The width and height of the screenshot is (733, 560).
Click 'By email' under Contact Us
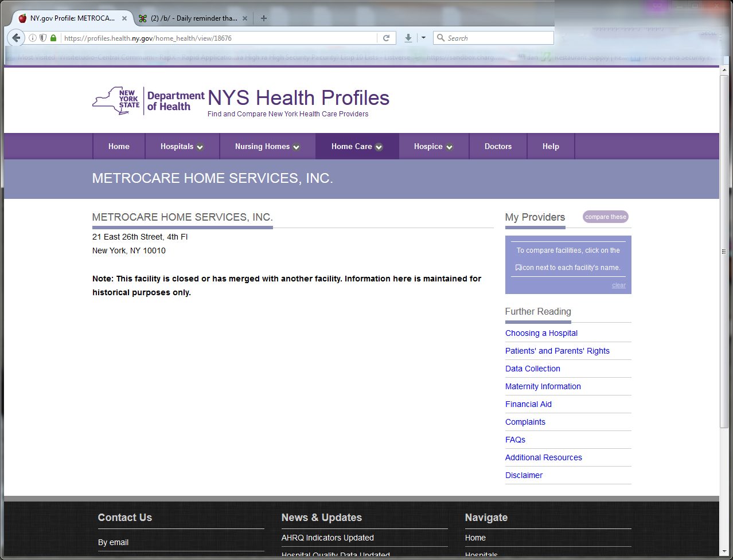tap(113, 542)
